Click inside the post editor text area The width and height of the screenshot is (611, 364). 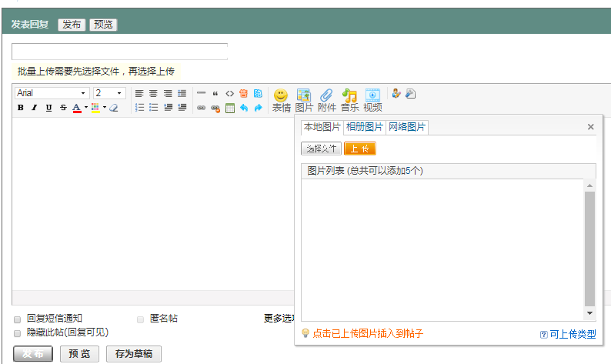[x=152, y=203]
